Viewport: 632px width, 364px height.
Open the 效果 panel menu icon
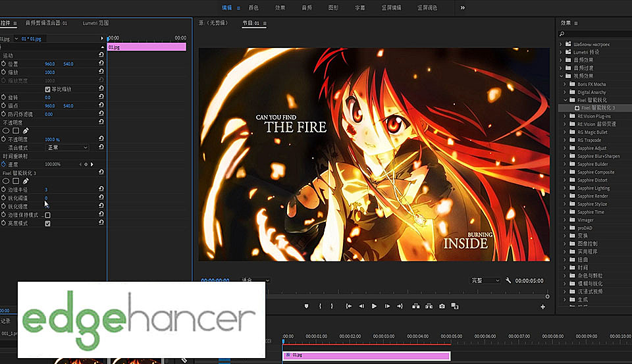point(576,23)
